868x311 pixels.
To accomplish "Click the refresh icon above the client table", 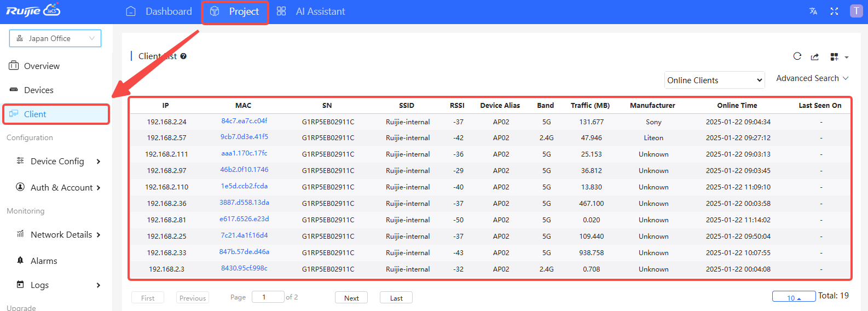I will (797, 56).
